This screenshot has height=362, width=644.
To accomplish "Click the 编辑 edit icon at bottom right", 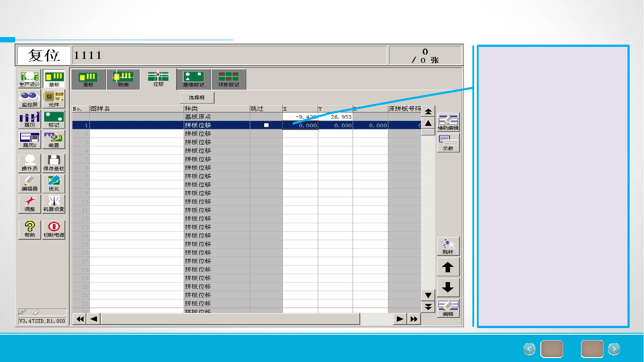I will pyautogui.click(x=448, y=308).
